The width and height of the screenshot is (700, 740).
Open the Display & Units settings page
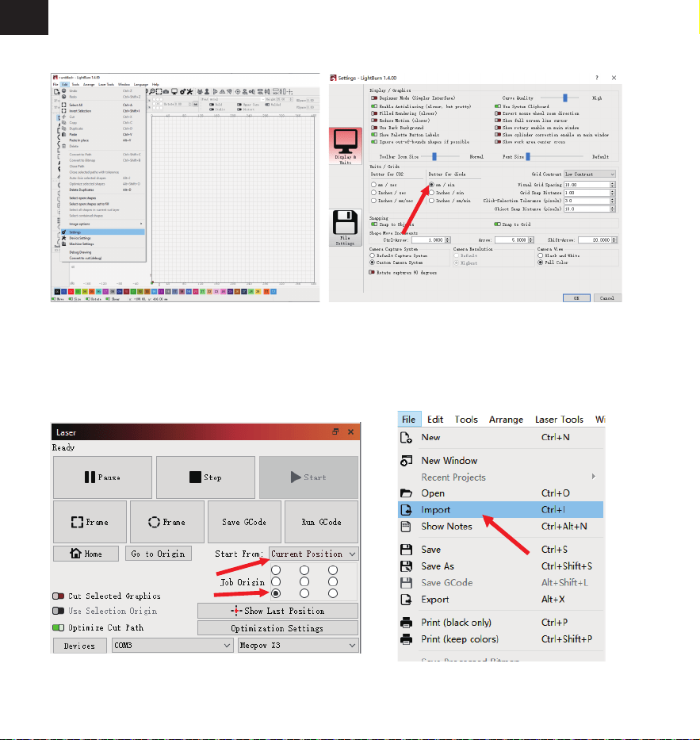pyautogui.click(x=346, y=146)
